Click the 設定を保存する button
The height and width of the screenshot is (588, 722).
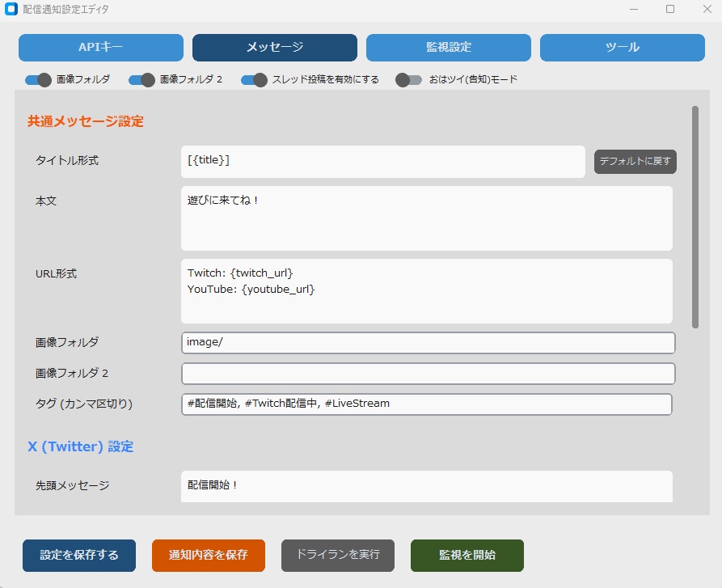coord(78,556)
